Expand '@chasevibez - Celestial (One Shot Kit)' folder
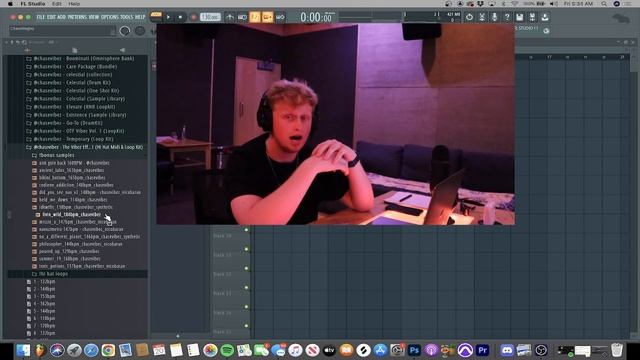The image size is (640, 360). point(73,91)
